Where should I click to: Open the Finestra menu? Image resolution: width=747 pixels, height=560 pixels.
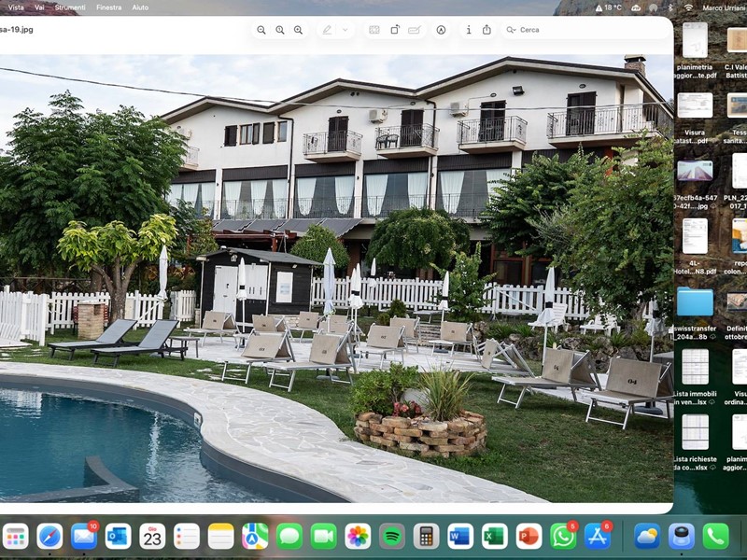pos(109,7)
